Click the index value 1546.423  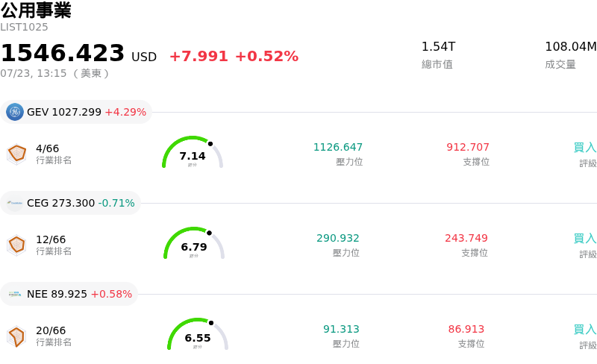click(63, 52)
